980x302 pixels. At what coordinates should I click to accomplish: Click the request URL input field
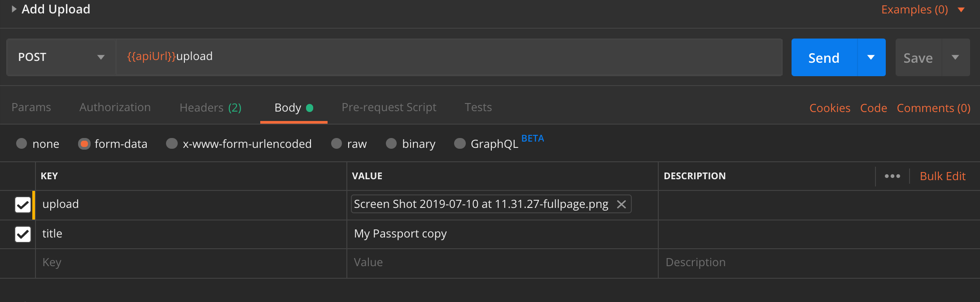(449, 57)
